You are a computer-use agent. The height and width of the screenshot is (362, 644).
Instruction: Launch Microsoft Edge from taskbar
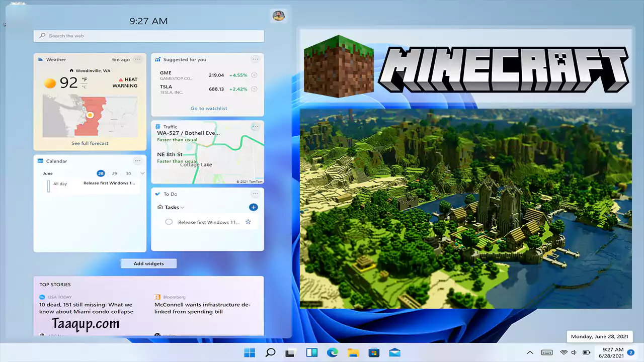coord(333,352)
